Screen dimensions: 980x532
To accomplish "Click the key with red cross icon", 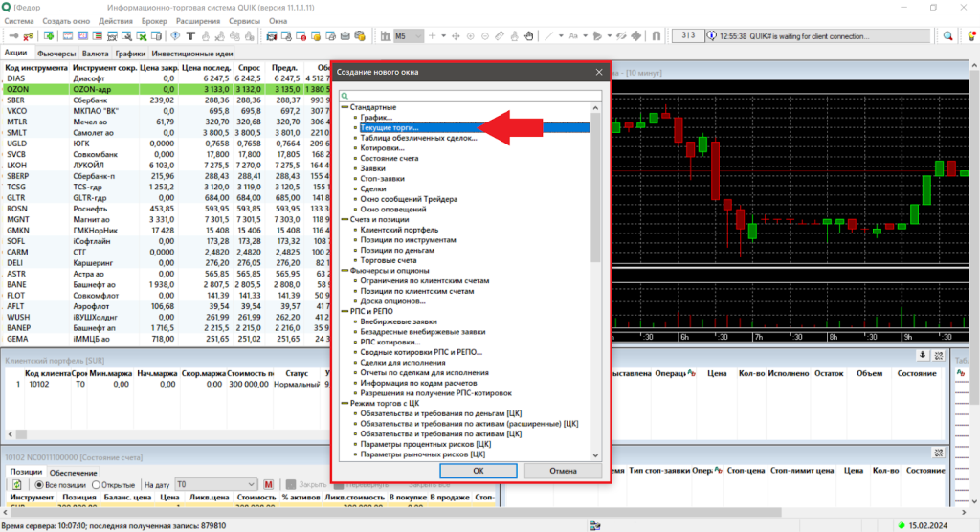I will [28, 36].
